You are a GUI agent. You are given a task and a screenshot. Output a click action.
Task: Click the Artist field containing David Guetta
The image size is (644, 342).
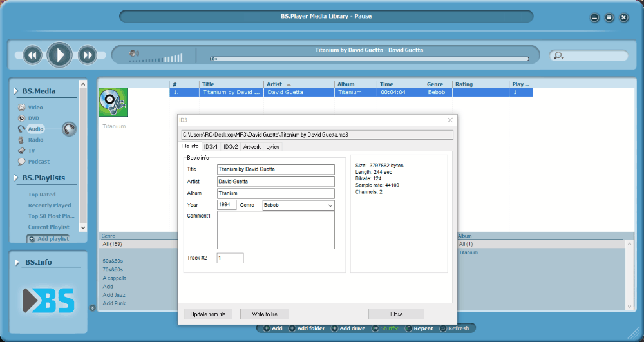[x=276, y=182]
